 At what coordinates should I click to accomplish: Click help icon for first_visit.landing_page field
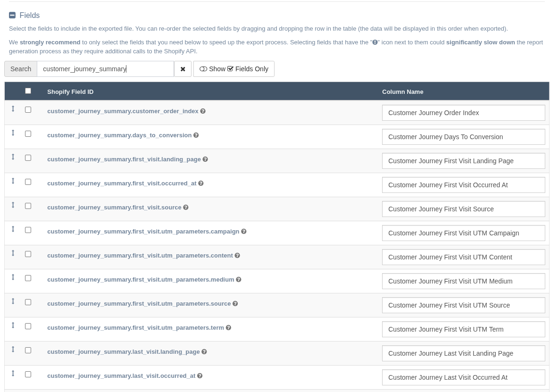[205, 159]
